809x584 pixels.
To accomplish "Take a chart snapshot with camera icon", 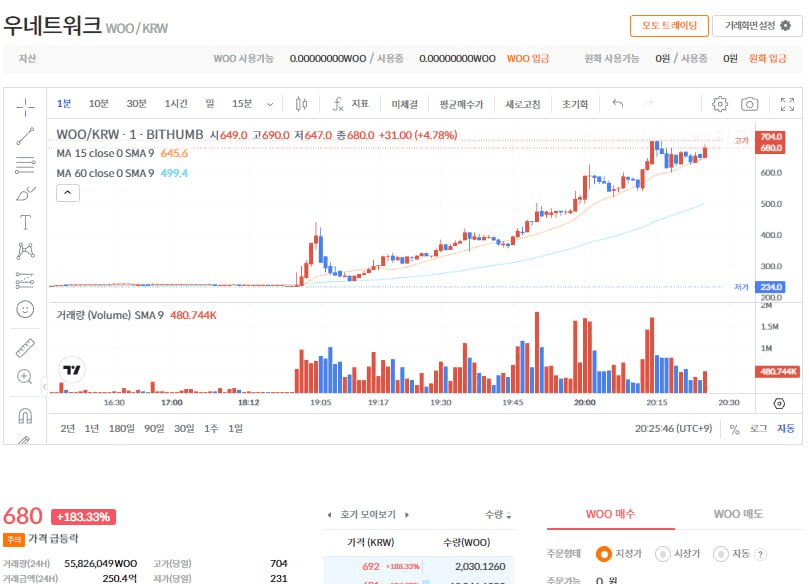I will click(750, 104).
